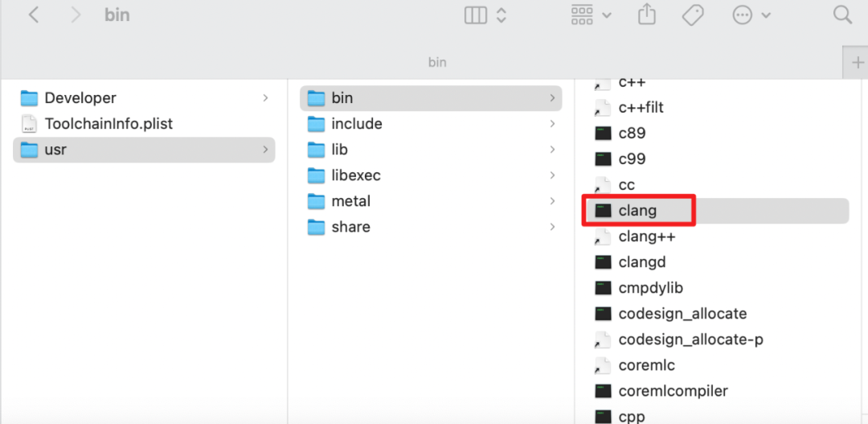Go back with the back arrow
Viewport: 868px width, 424px height.
point(34,15)
